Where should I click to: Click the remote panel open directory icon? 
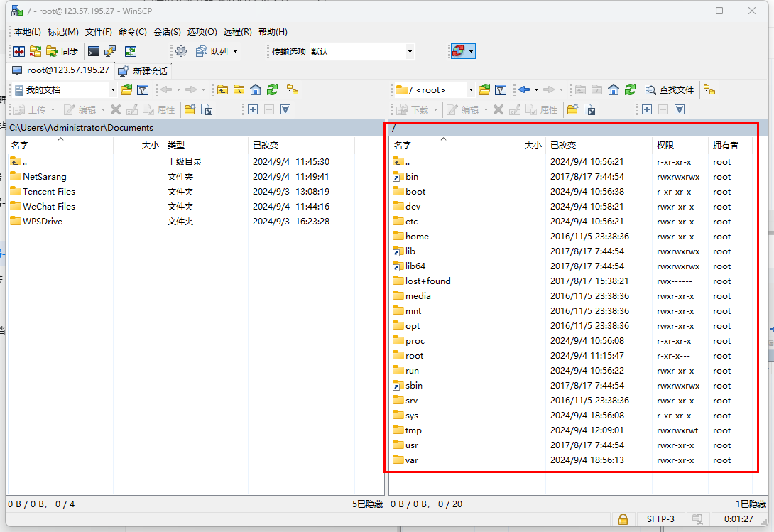click(x=484, y=90)
